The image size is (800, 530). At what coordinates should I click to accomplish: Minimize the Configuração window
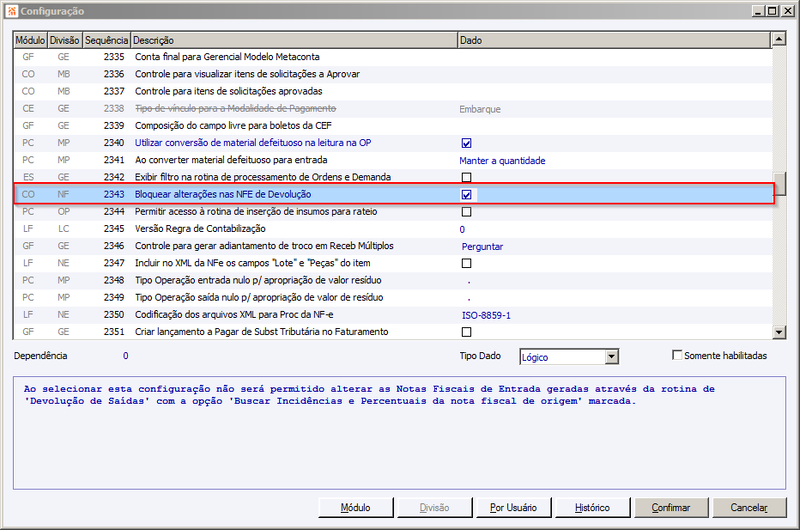[758, 11]
